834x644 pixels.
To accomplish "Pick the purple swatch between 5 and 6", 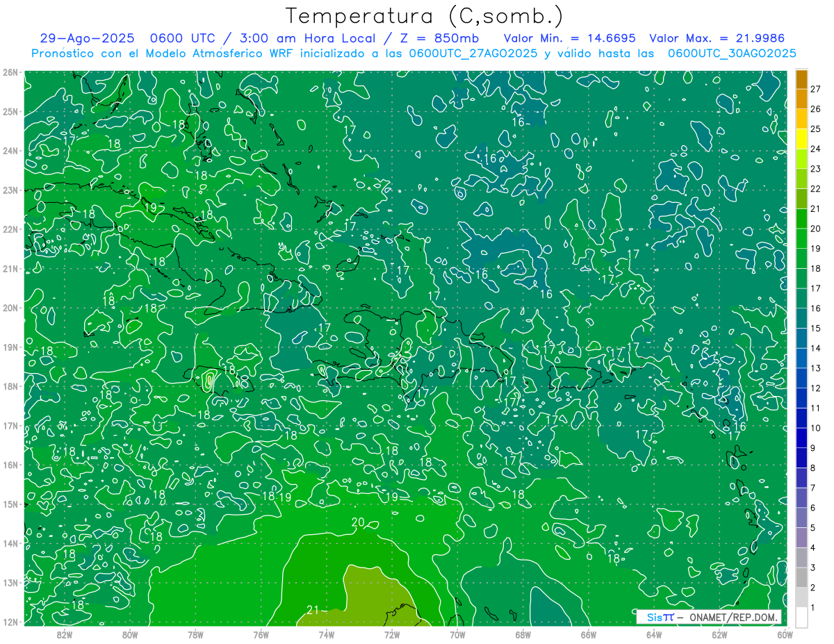I will pos(801,518).
